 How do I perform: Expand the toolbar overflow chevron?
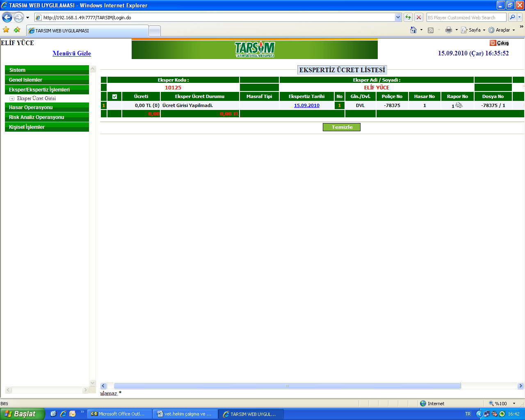coord(521,27)
